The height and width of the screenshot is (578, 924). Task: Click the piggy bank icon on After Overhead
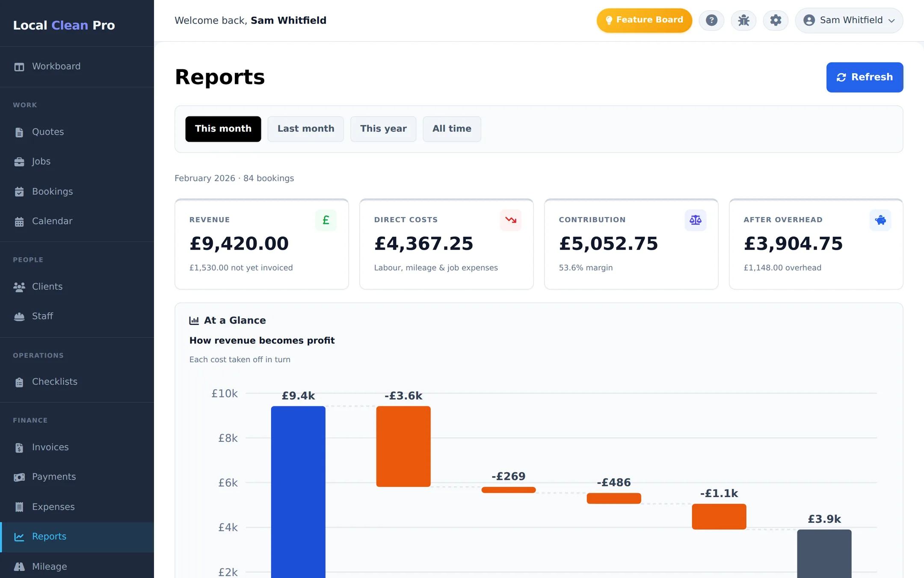pyautogui.click(x=880, y=220)
